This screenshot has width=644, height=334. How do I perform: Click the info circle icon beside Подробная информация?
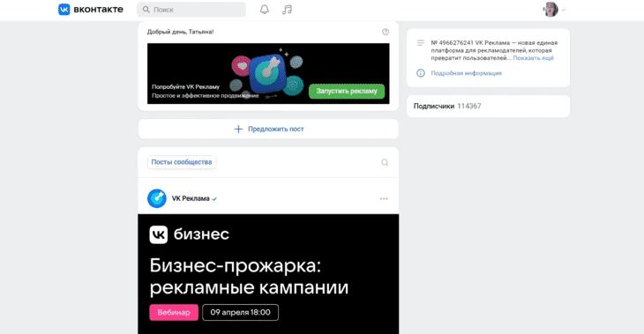pyautogui.click(x=421, y=73)
